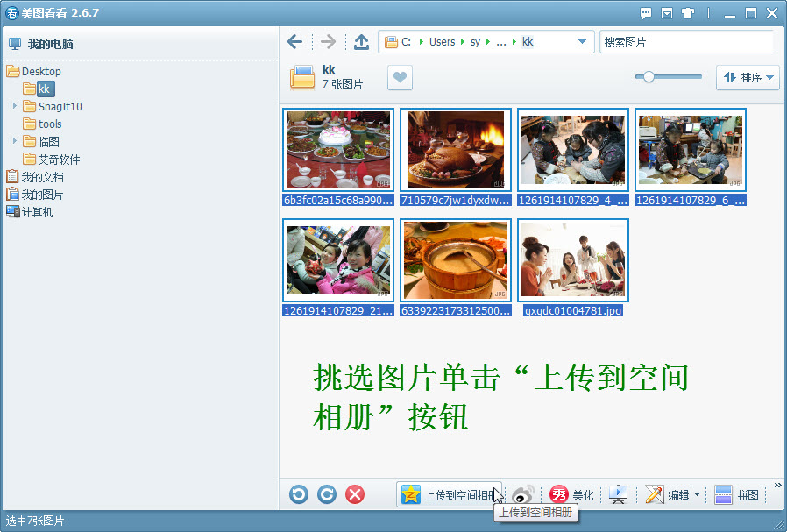Click the sy segment in address path

click(x=475, y=42)
